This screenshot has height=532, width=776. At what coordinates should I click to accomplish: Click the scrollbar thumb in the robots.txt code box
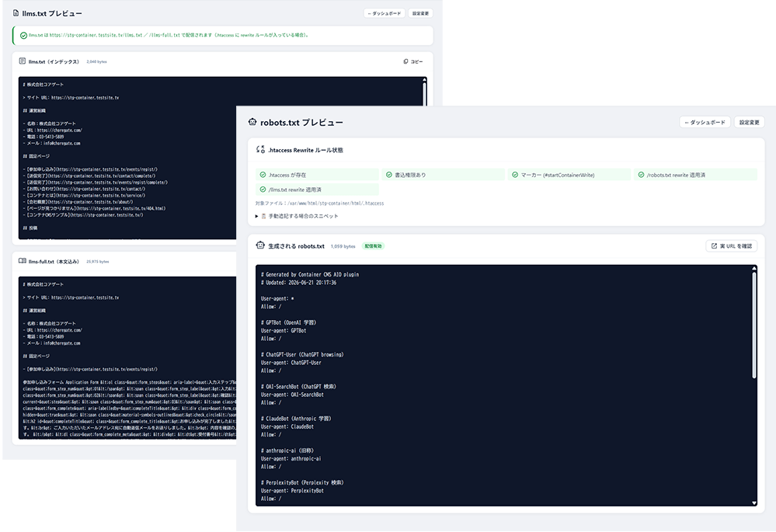(754, 325)
